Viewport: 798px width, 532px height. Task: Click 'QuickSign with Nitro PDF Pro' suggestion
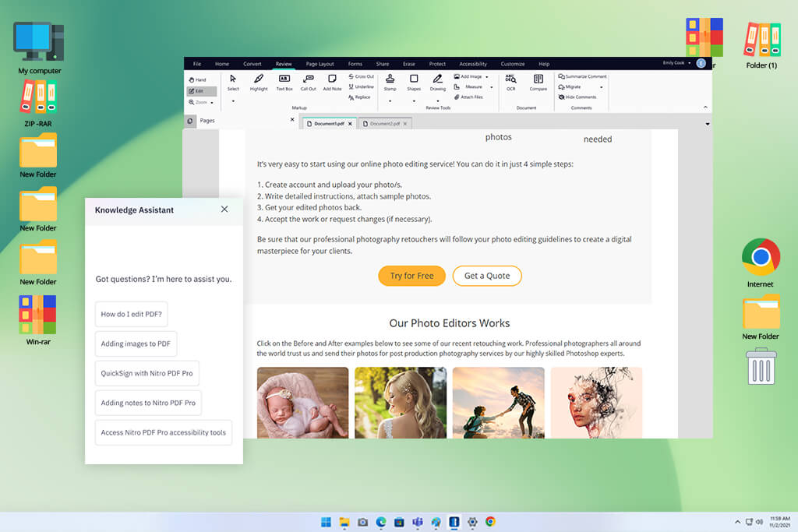click(x=147, y=373)
